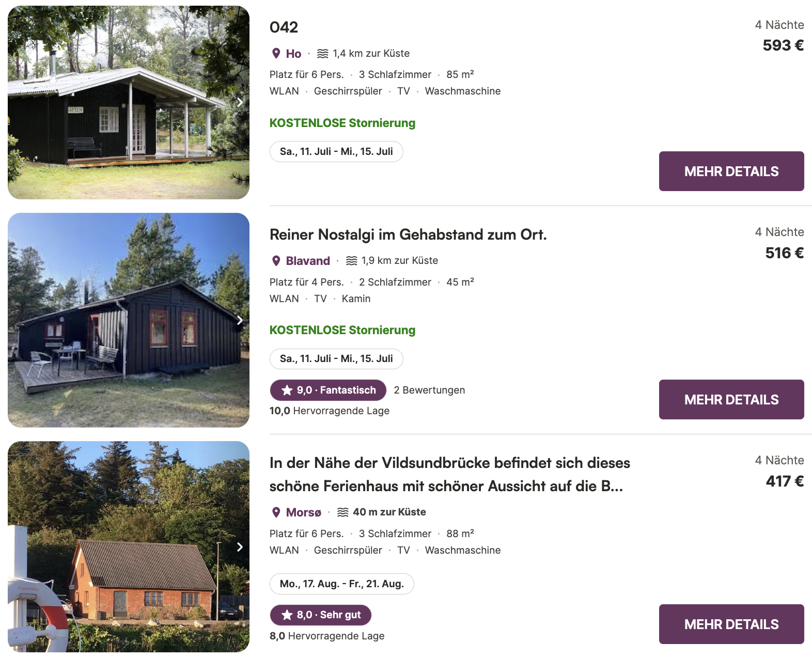
Task: Click the waves icon next to 40 m zur Küste
Action: (342, 512)
